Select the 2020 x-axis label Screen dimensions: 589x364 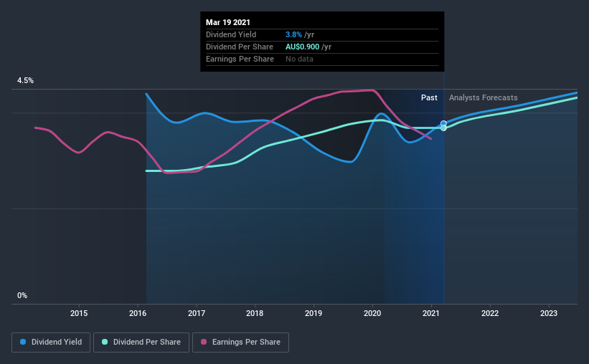tap(372, 313)
